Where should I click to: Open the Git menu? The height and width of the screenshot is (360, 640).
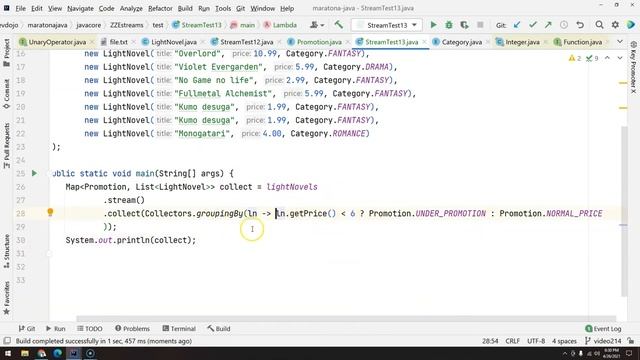pos(240,8)
